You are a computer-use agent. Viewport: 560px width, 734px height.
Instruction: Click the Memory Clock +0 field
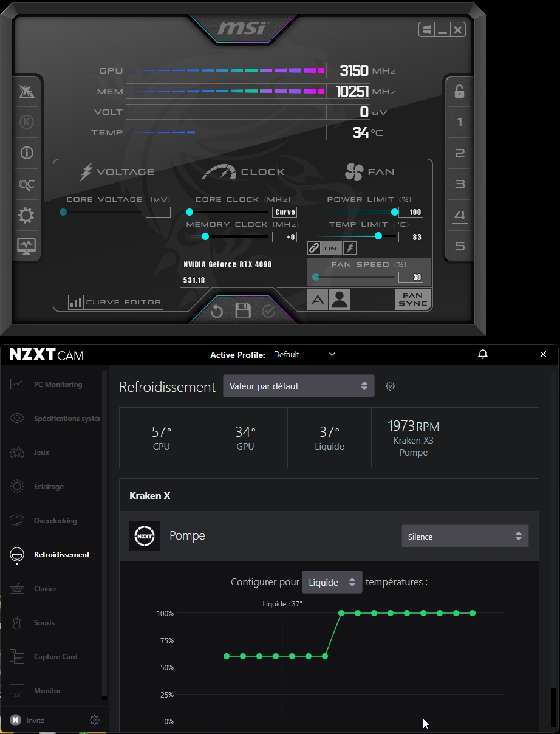(285, 237)
